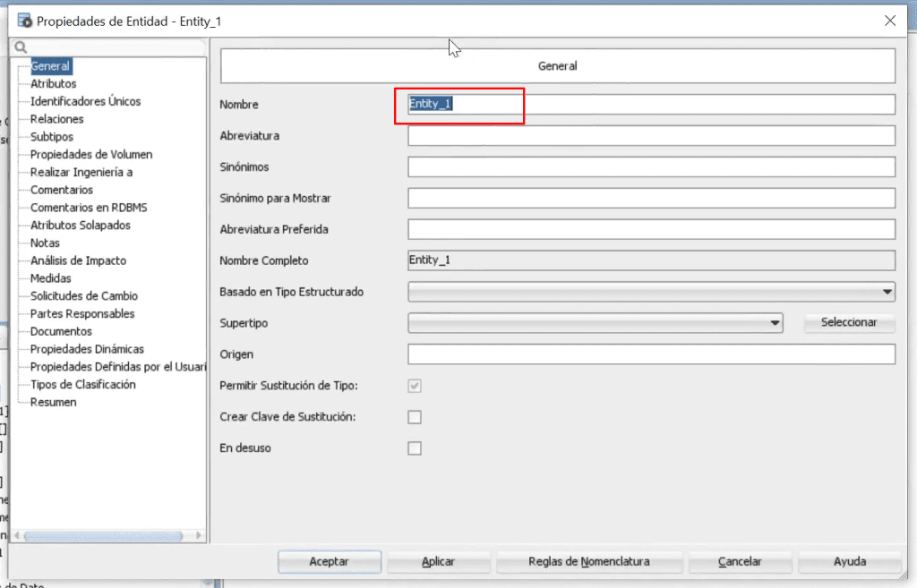The image size is (917, 588).
Task: Click into the Abreviatura text field
Action: 652,136
